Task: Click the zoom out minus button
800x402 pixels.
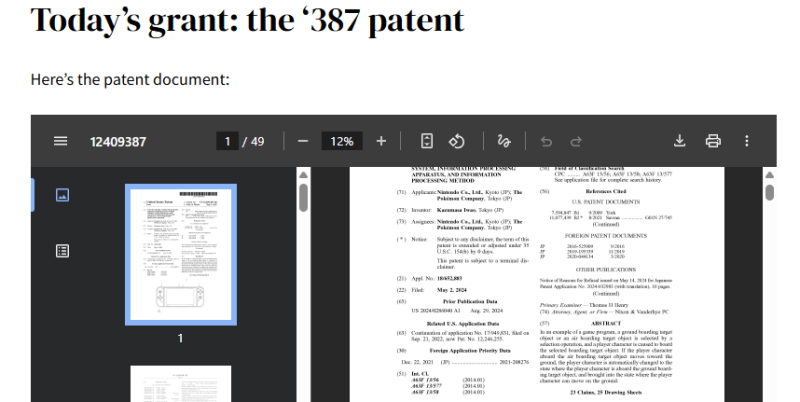Action: pos(302,141)
